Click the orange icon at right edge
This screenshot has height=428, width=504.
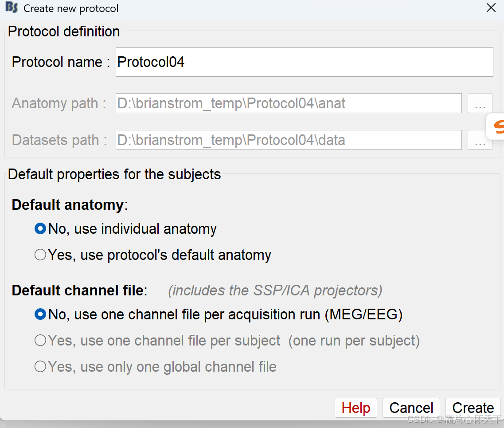(x=497, y=127)
